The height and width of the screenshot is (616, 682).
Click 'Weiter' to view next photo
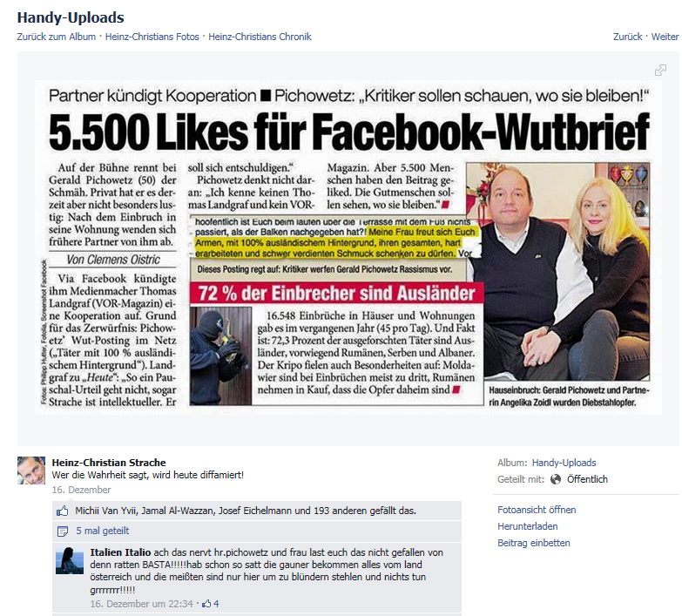tap(665, 37)
